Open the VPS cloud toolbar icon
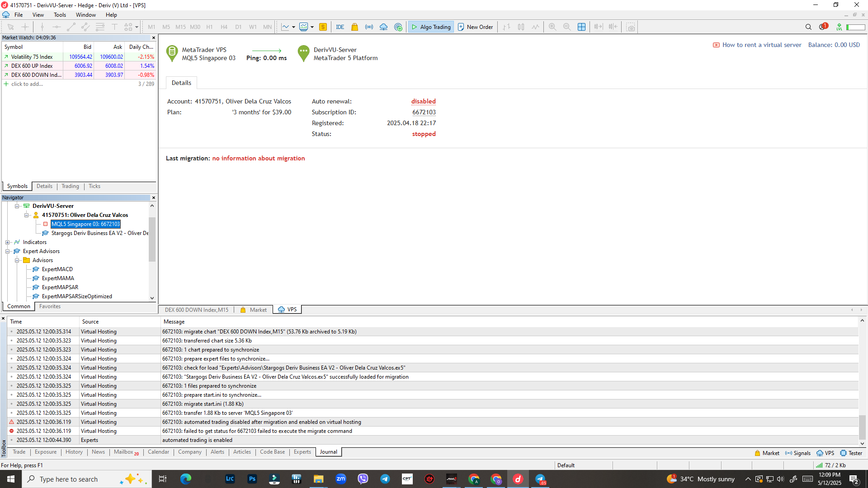 coord(384,27)
